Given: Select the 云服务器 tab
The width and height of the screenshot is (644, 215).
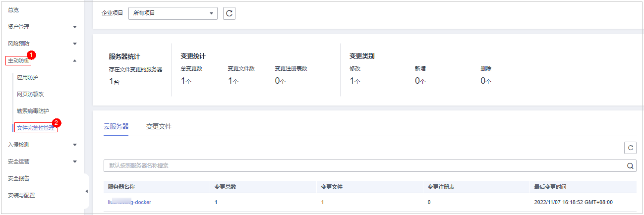Looking at the screenshot, I should point(116,127).
